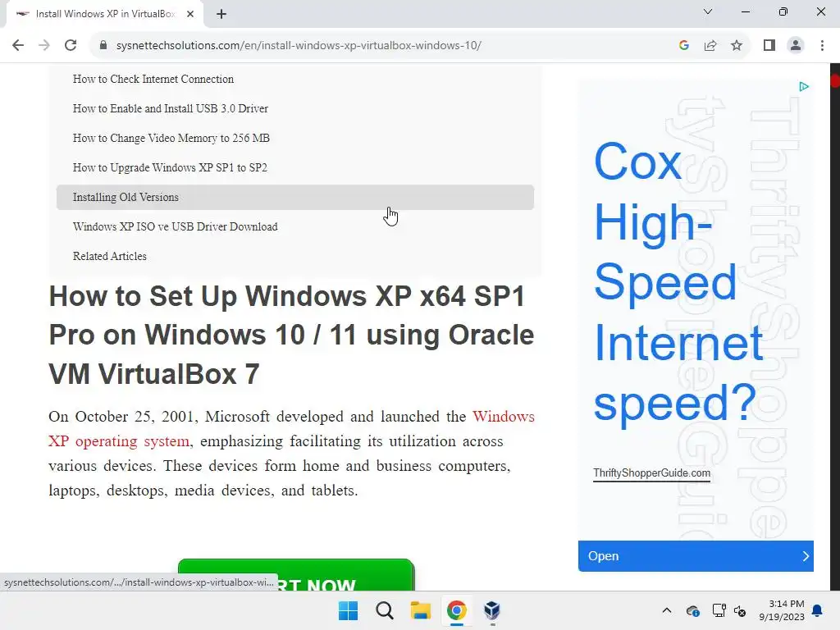
Task: Go to How to Enable and Install USB 3.0 Driver
Action: click(x=171, y=109)
